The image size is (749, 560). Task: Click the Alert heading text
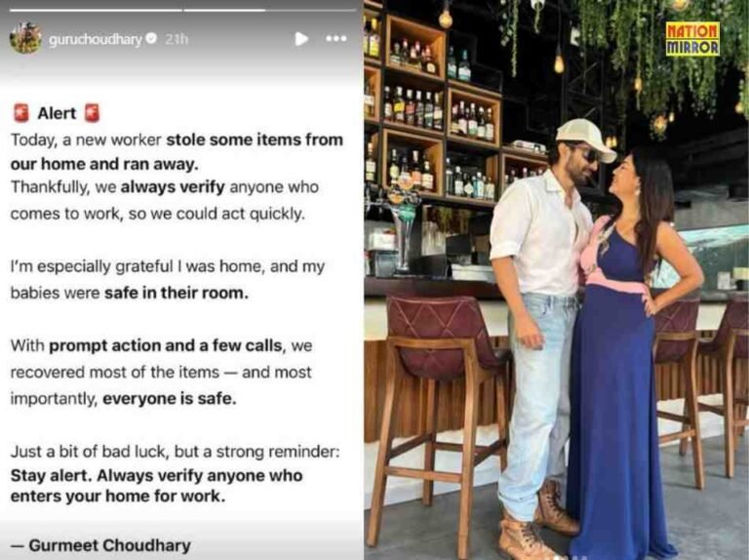pos(57,113)
